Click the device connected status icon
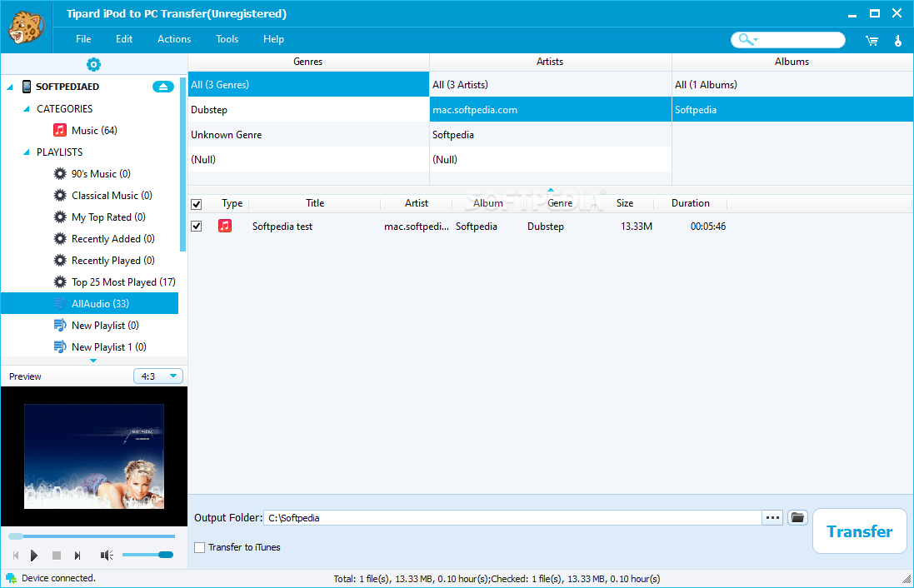 coord(11,578)
